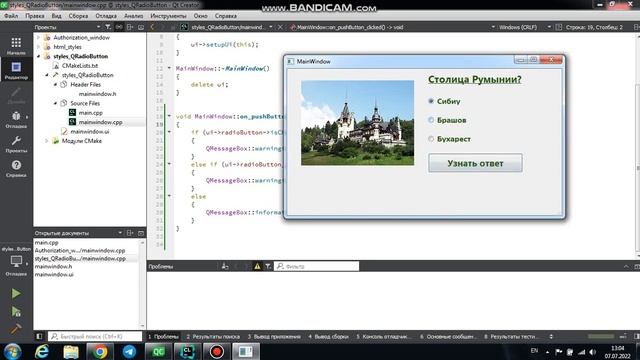Focus the quick search locator field

(x=95, y=336)
